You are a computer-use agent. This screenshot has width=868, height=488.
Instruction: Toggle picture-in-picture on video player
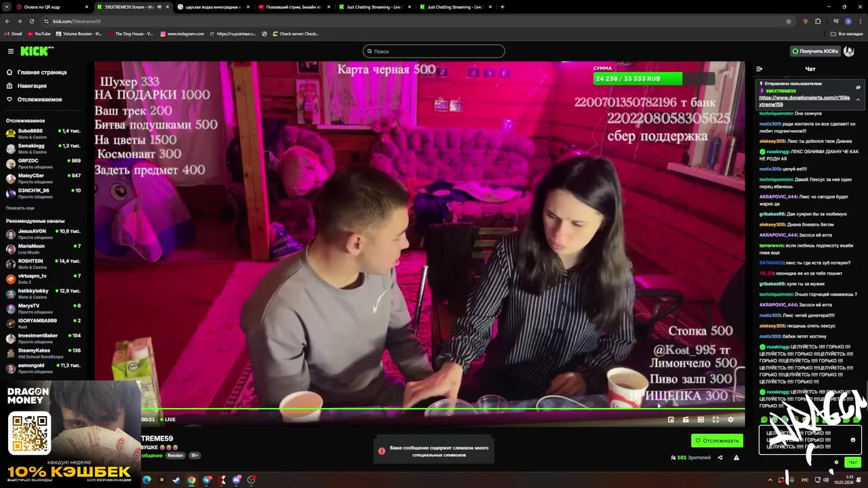(671, 420)
